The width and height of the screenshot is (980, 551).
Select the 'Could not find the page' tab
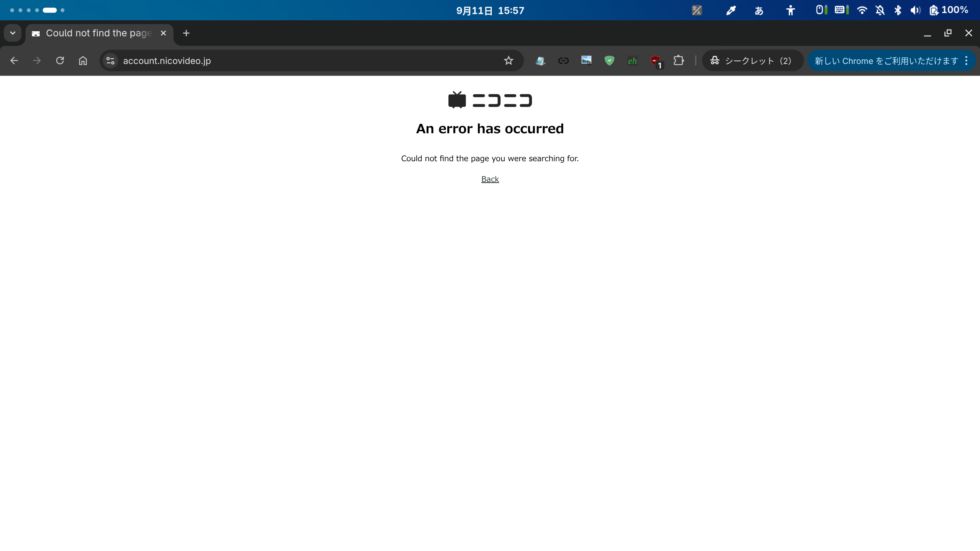100,33
